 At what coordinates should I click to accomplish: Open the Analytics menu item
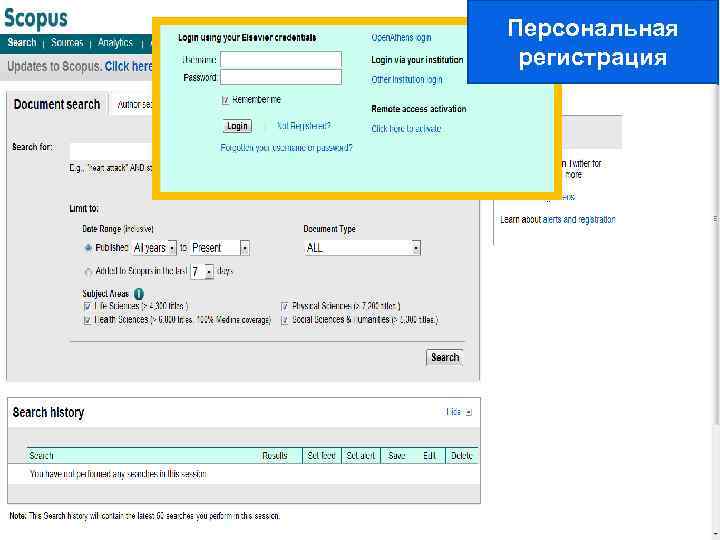coord(115,43)
